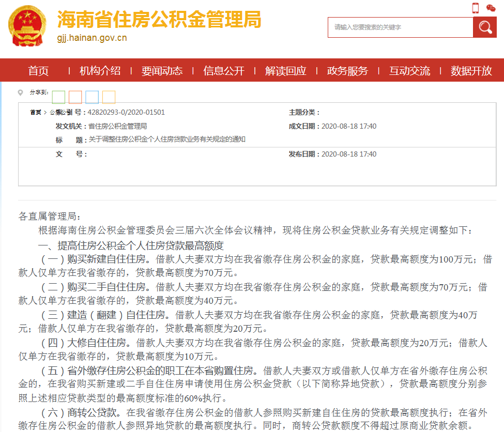Click the yellow share icon

coord(109,97)
